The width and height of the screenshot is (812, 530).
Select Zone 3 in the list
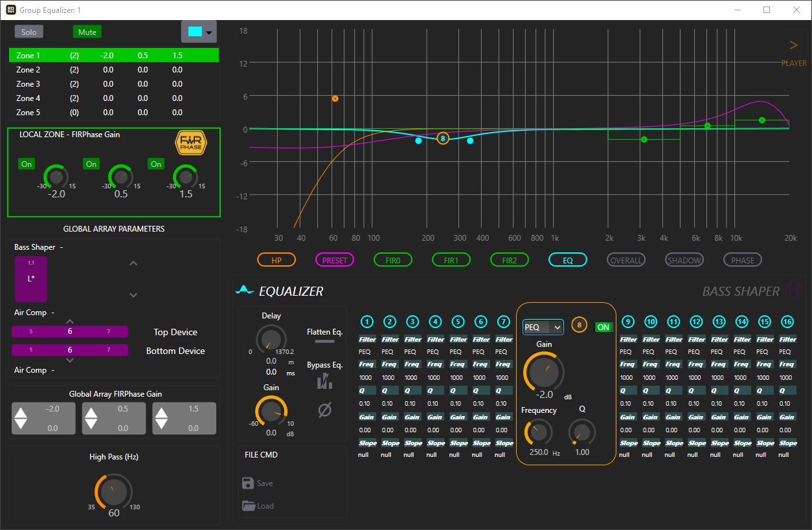(28, 84)
